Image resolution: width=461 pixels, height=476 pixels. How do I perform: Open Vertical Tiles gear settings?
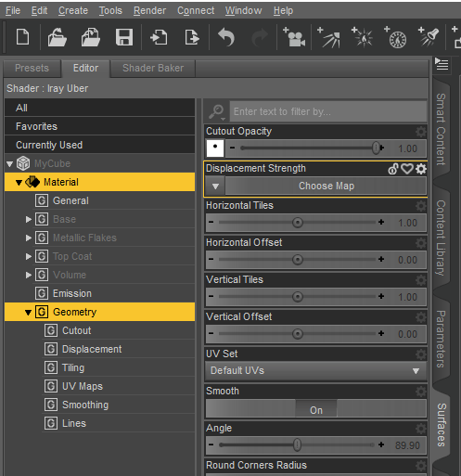click(421, 280)
